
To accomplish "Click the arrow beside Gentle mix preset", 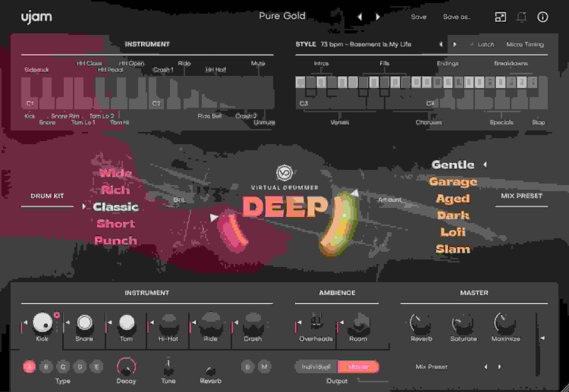I will click(485, 165).
